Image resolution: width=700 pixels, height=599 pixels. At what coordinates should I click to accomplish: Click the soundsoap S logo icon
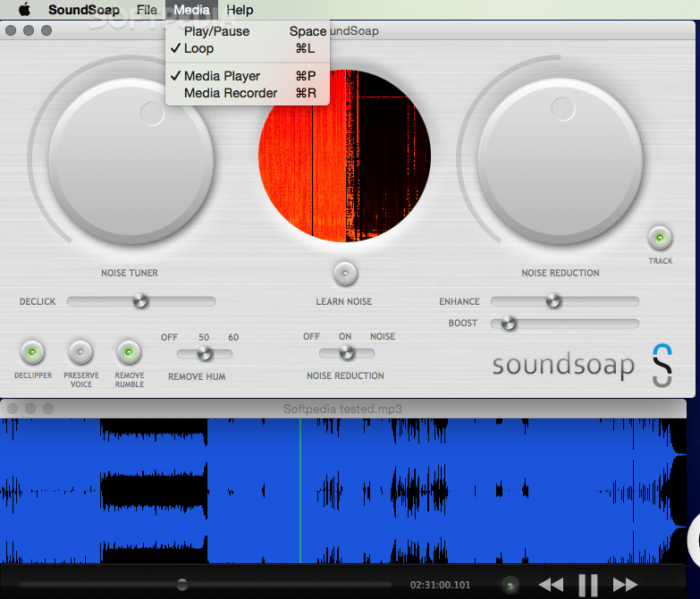tap(662, 365)
